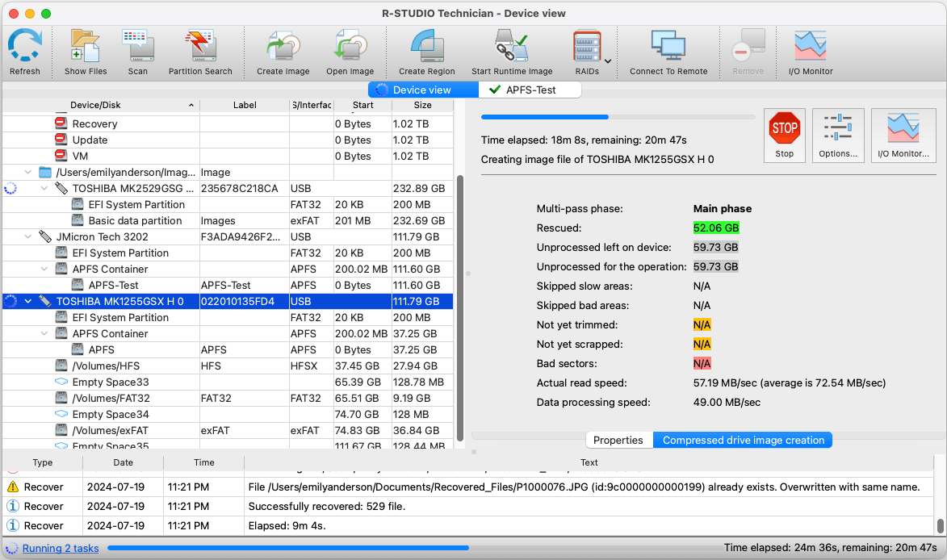Sort by the Start column header
947x560 pixels.
[362, 105]
